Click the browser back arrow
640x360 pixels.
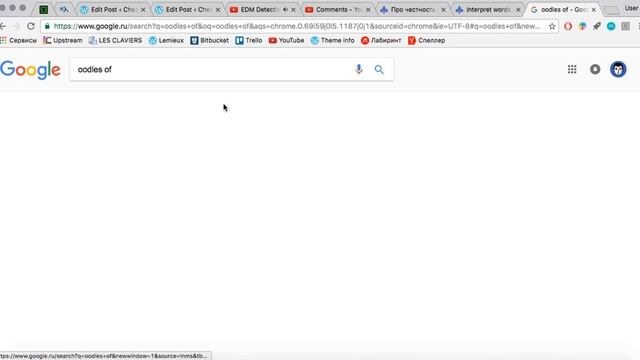(x=3, y=26)
